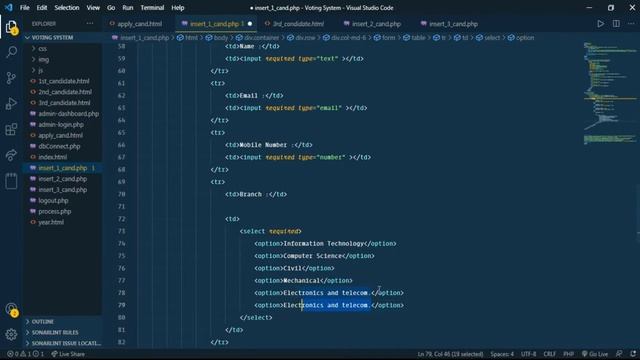Open the Run menu
Screen dimensions: 640x360
click(128, 8)
